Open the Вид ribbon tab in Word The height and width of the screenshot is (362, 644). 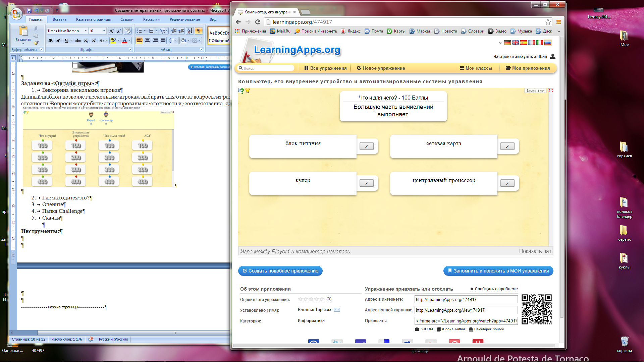pos(213,19)
